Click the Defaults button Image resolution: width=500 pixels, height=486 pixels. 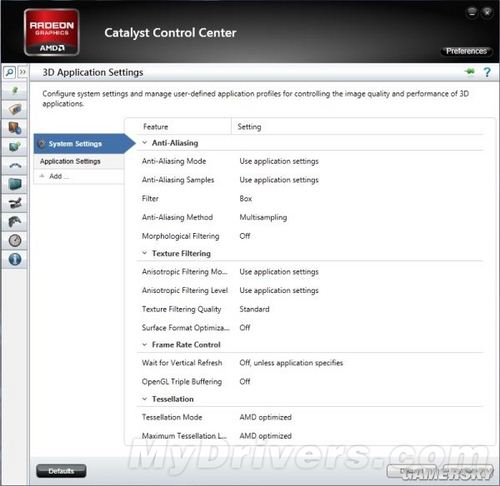(x=61, y=471)
